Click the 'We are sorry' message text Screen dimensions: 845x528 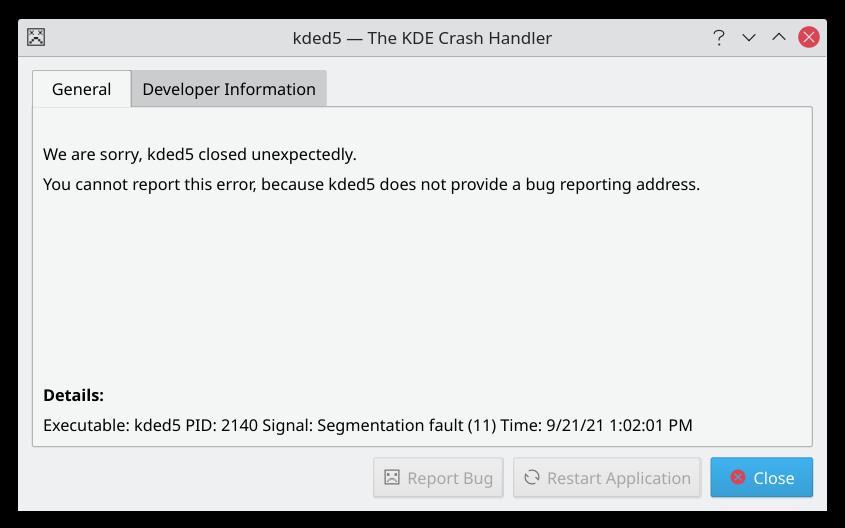pyautogui.click(x=200, y=155)
